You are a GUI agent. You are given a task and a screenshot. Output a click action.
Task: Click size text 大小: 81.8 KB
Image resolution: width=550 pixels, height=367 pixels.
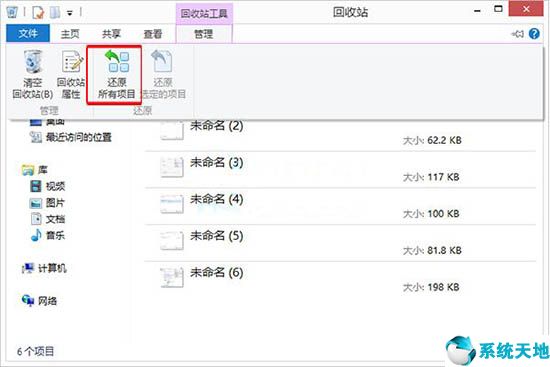click(432, 251)
